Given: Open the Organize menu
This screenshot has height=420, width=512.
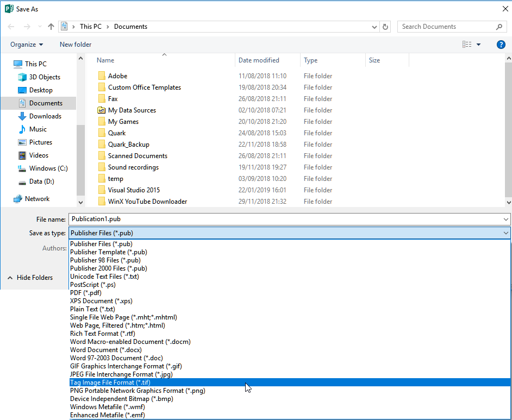Looking at the screenshot, I should (x=27, y=45).
